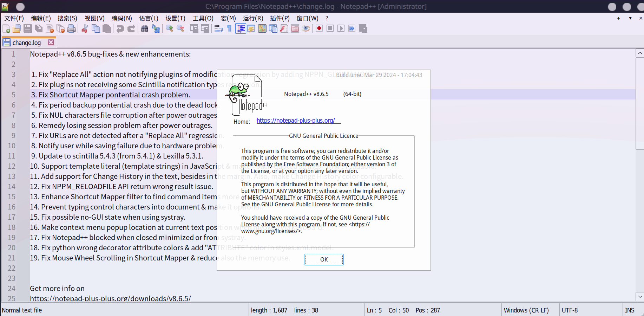Screen dimensions: 644x316
Task: Click the Print toolbar icon
Action: click(x=71, y=28)
